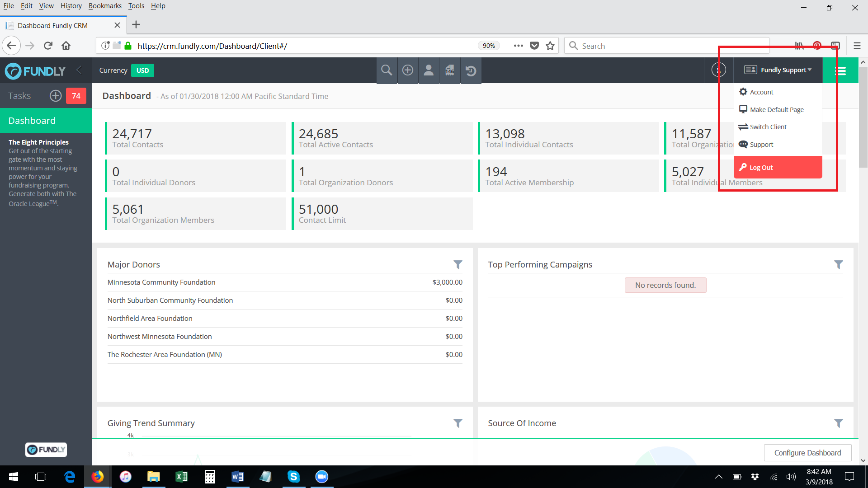Save page to Pocket icon

(x=534, y=46)
